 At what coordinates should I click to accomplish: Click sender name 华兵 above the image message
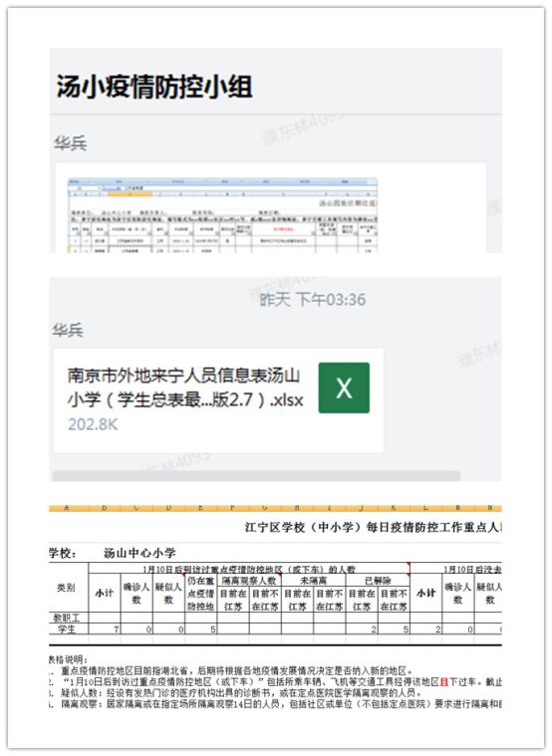70,143
